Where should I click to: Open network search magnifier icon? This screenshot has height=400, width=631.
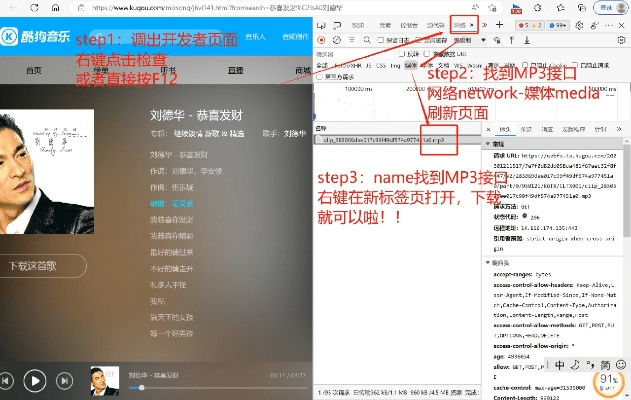coord(367,40)
